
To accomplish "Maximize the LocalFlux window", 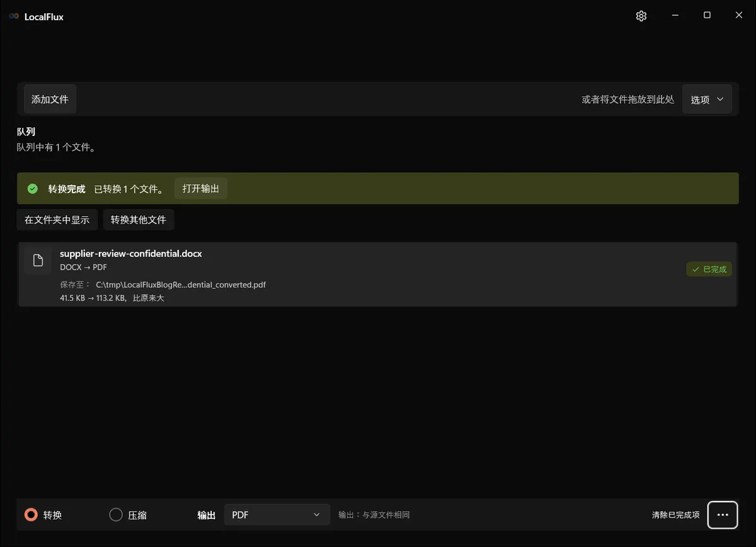I will (707, 16).
